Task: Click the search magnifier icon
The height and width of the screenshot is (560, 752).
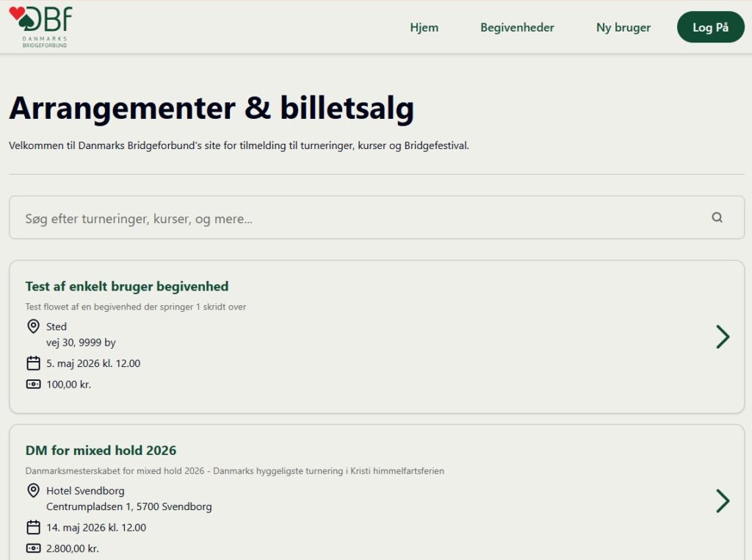Action: click(x=717, y=217)
